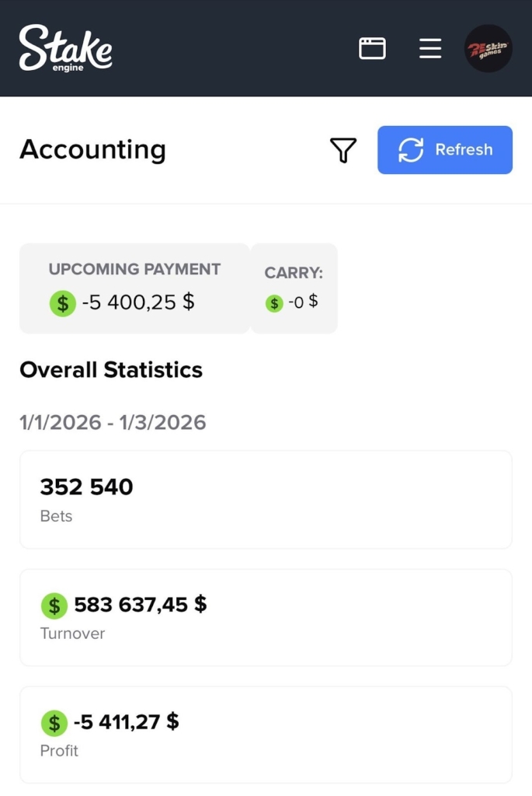This screenshot has height=796, width=532.
Task: Click the small green dollar icon under Carry
Action: [x=273, y=303]
